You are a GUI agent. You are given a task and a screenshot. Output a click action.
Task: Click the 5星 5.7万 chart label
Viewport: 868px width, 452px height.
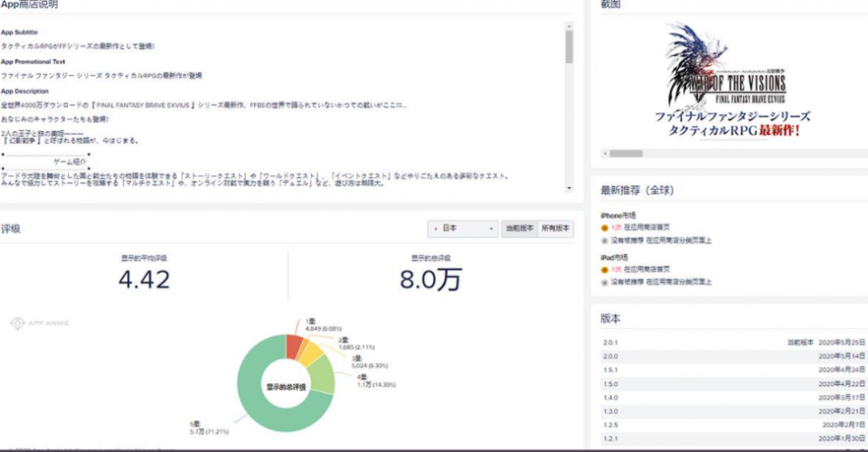click(x=209, y=428)
